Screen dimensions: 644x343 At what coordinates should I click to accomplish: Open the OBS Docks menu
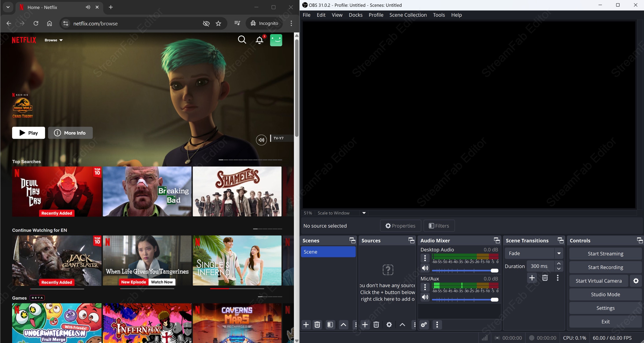coord(356,15)
